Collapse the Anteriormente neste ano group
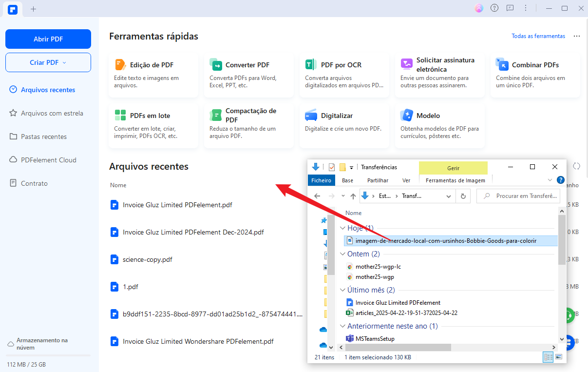The image size is (588, 372). tap(342, 326)
